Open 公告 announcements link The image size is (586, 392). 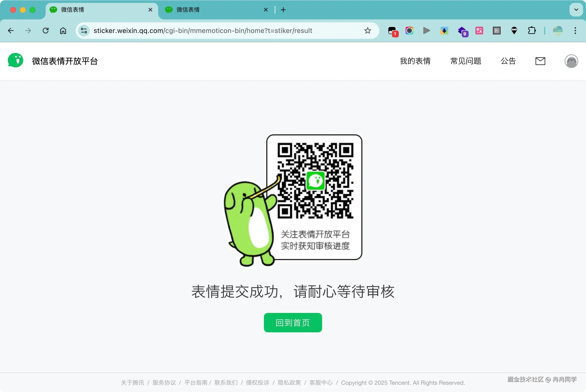pos(508,61)
